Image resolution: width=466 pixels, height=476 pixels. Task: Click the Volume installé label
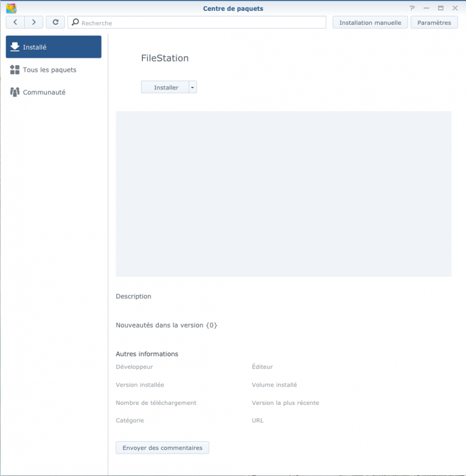click(274, 385)
